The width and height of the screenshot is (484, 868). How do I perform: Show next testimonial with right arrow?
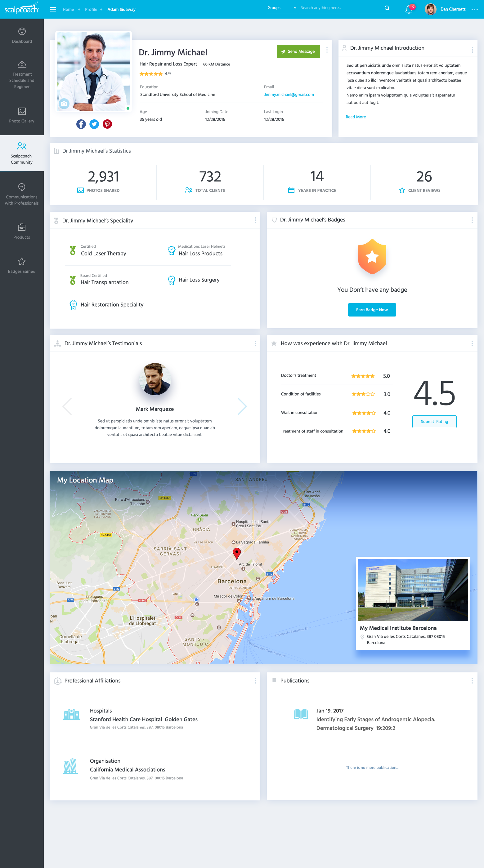coord(242,406)
